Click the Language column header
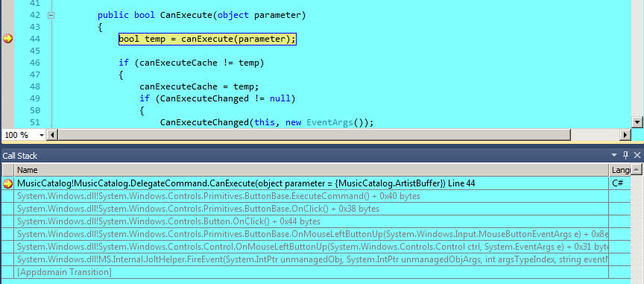This screenshot has width=644, height=284. point(619,170)
